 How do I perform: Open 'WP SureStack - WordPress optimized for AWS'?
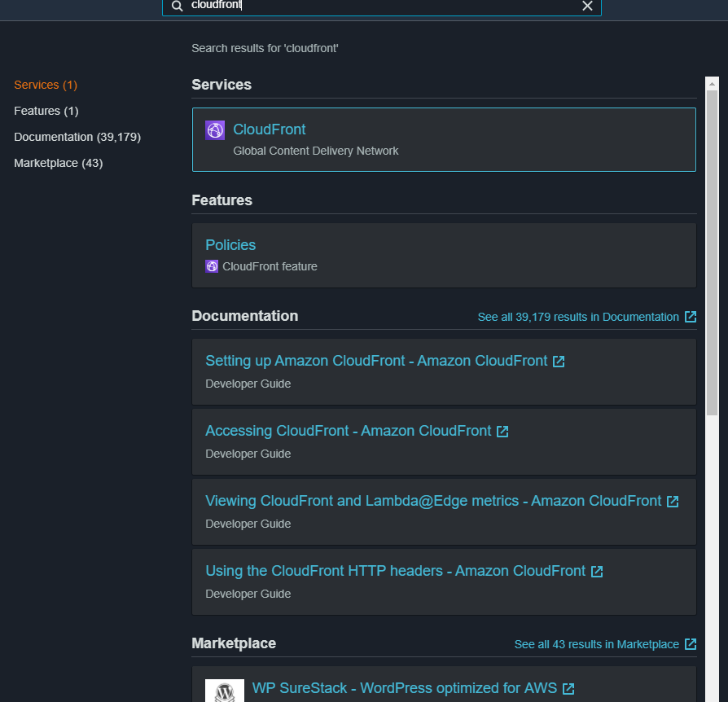(x=405, y=688)
